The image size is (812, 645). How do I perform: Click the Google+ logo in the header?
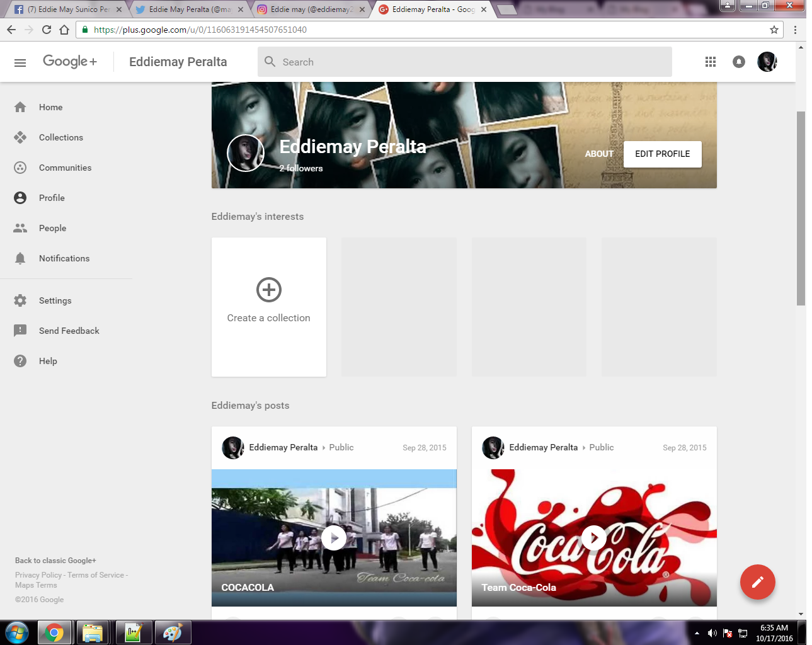[70, 61]
